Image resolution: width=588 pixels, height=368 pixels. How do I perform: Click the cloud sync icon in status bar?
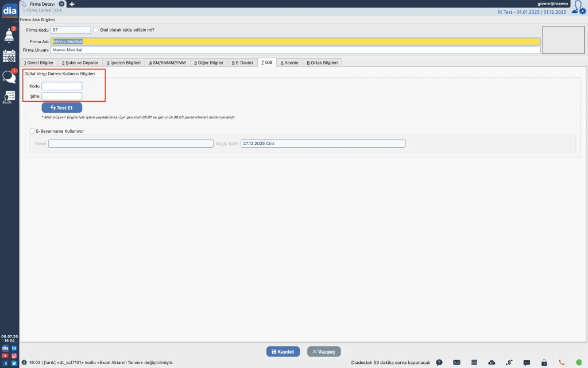(492, 362)
